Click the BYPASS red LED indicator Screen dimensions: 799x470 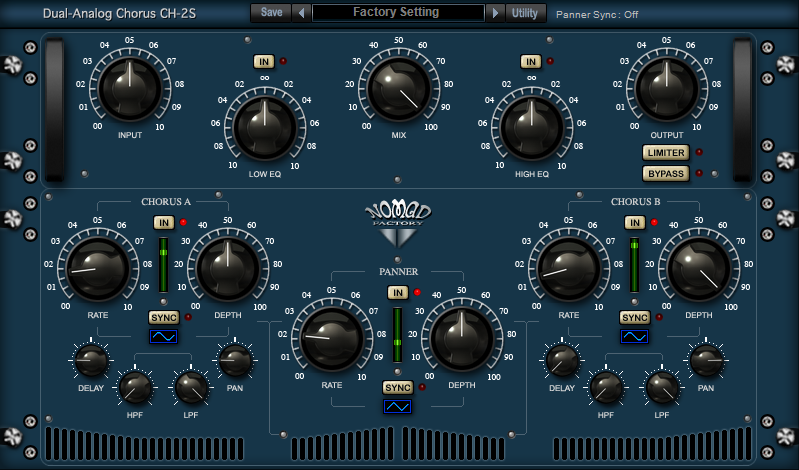tap(699, 173)
